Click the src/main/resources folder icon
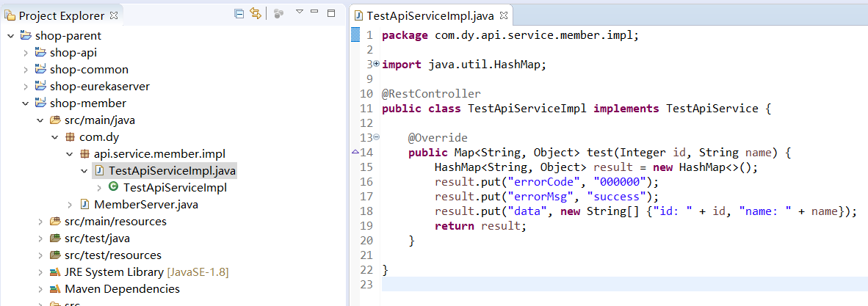Viewport: 868px width, 306px height. [55, 222]
